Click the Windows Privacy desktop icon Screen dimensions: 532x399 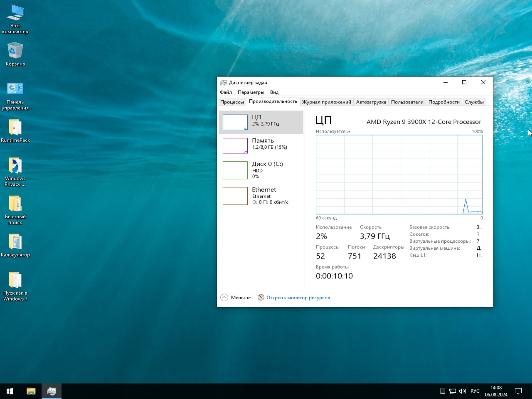tap(15, 166)
